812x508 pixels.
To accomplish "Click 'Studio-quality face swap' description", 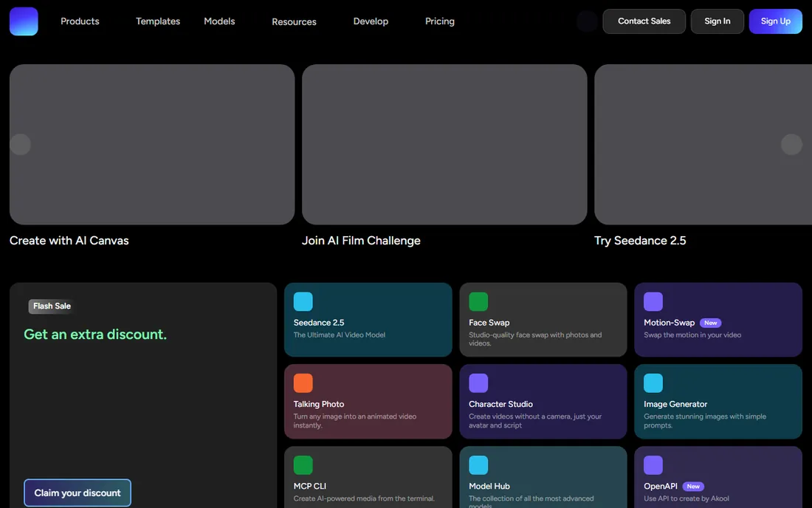I will click(x=535, y=339).
